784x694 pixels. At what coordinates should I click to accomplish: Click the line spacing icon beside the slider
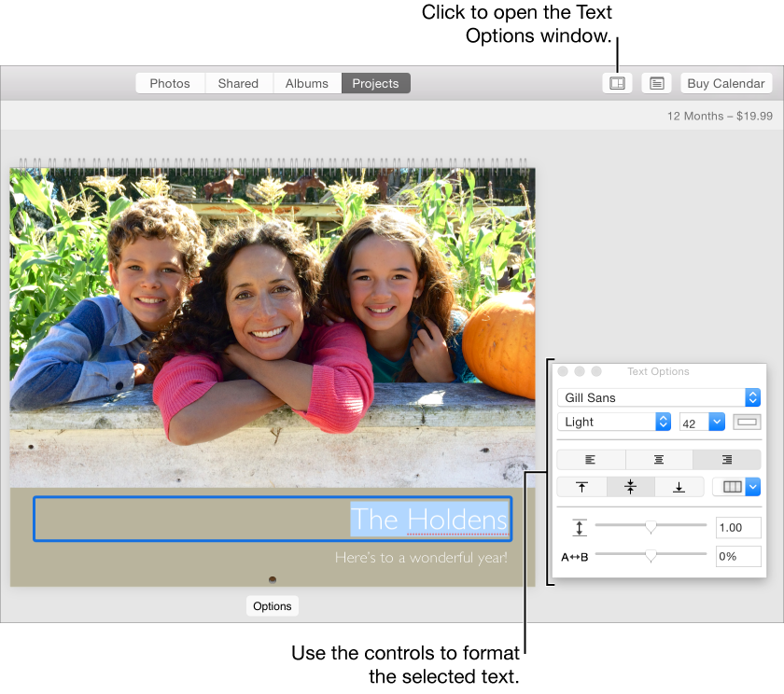click(580, 527)
